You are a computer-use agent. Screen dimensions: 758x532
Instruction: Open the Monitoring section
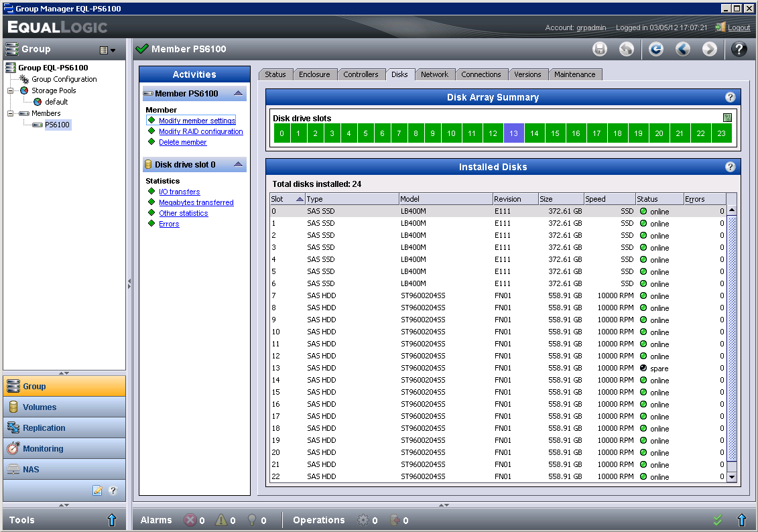click(x=64, y=448)
